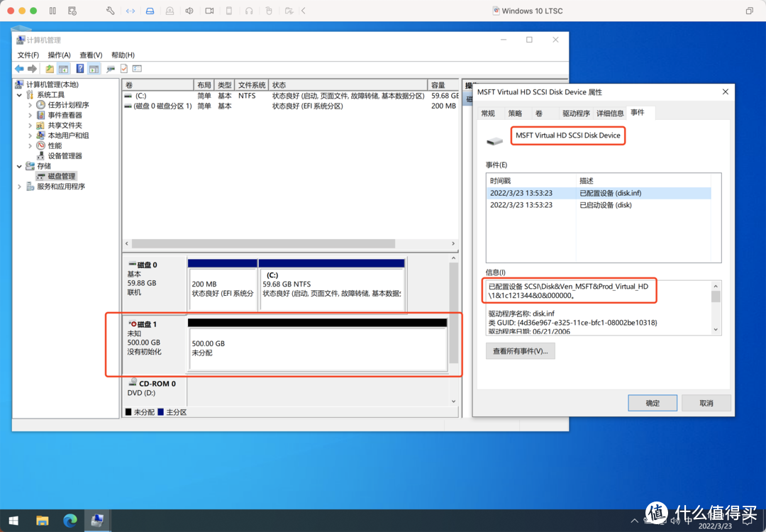Image resolution: width=766 pixels, height=532 pixels.
Task: Select 设备管理器 in the tree
Action: (x=60, y=156)
